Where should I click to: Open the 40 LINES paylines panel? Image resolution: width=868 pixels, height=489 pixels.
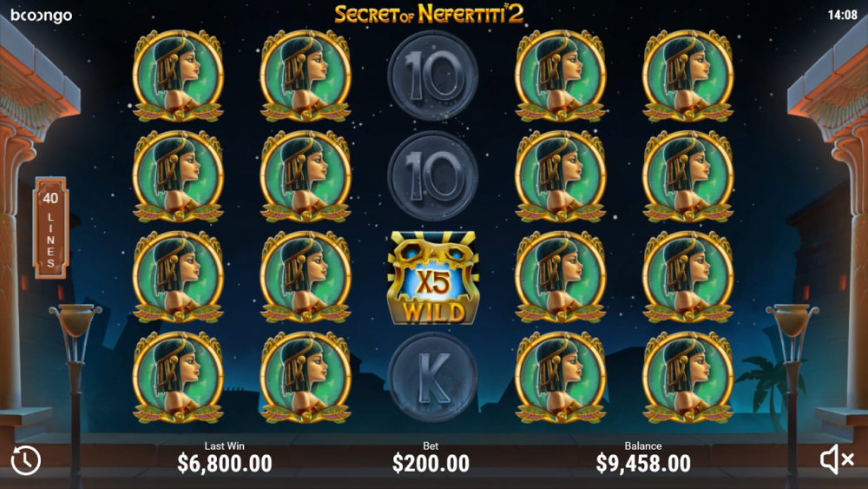click(51, 228)
